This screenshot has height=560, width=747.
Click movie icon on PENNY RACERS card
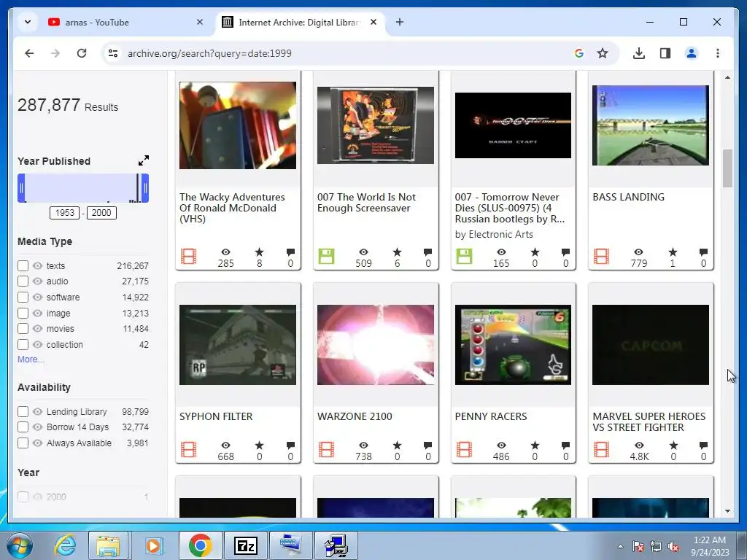click(x=464, y=449)
